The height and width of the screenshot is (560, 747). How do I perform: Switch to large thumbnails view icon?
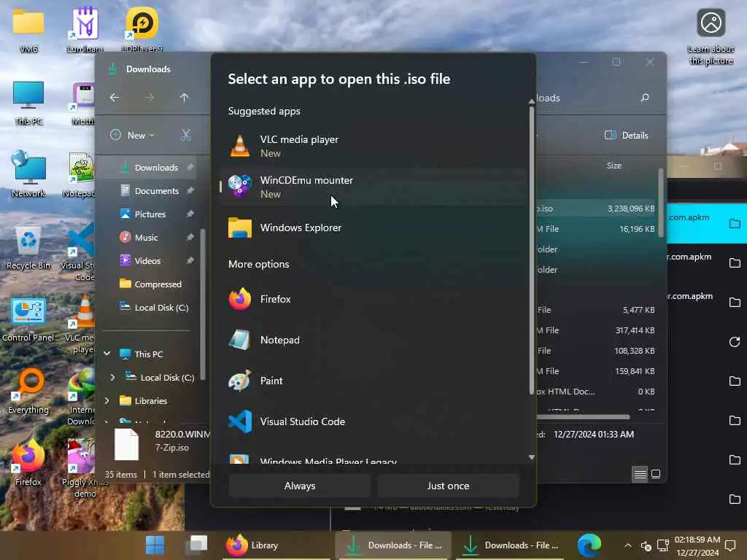(x=656, y=474)
